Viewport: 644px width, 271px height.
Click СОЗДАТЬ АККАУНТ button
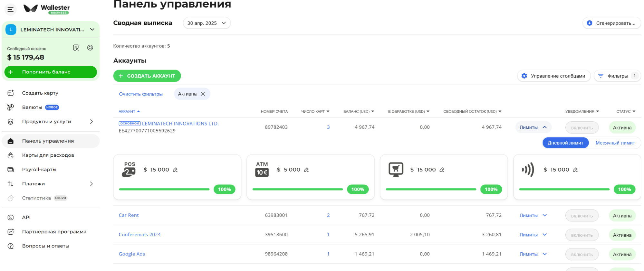(x=147, y=76)
